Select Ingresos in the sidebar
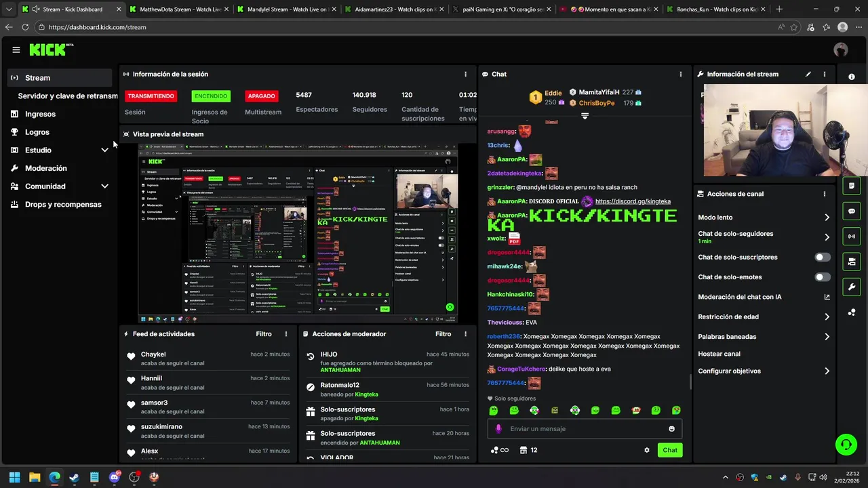The height and width of the screenshot is (488, 868). 60,114
